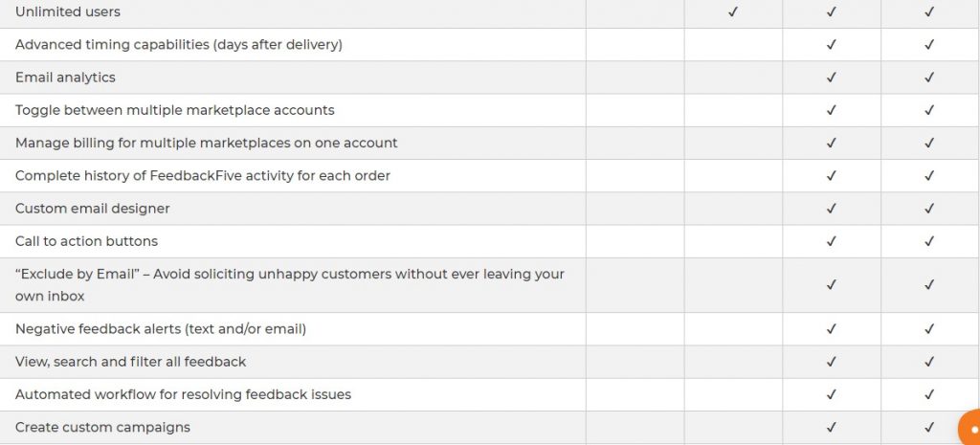Click last-column checkmark for Exclude by Email row
The image size is (980, 445).
click(x=929, y=285)
